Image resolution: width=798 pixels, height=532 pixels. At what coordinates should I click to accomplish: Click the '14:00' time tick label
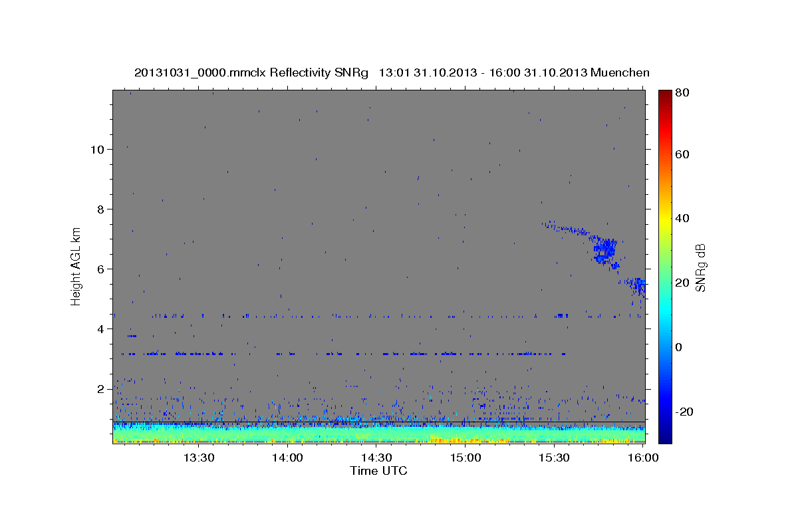[x=288, y=458]
